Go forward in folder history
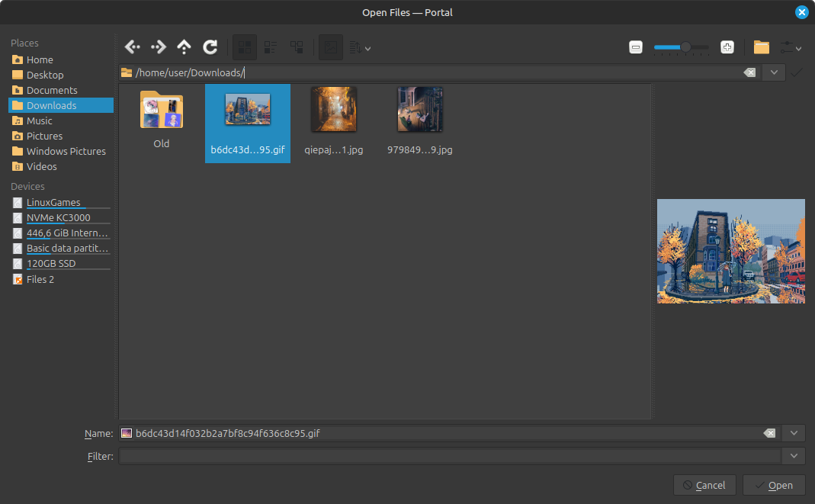815x504 pixels. [158, 47]
